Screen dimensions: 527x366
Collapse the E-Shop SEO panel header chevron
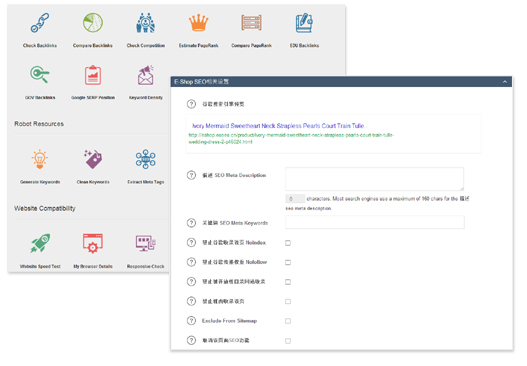(x=505, y=82)
